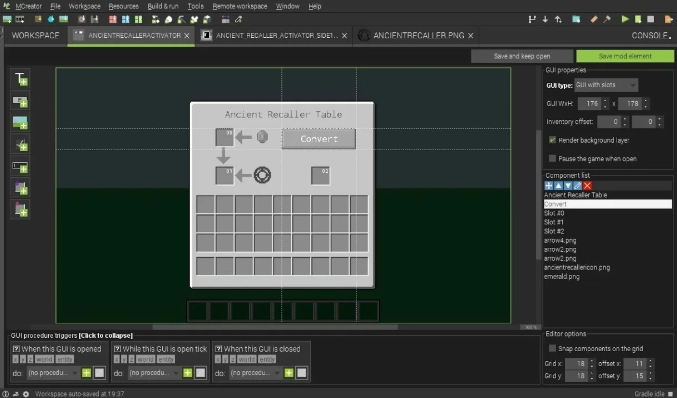Collapse the GUI procedure triggers section
This screenshot has width=677, height=398.
coord(72,335)
